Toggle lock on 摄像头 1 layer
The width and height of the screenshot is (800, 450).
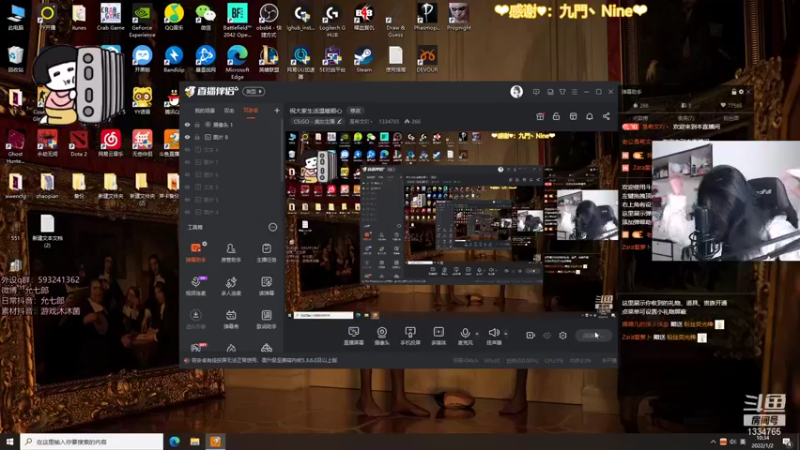(197, 124)
